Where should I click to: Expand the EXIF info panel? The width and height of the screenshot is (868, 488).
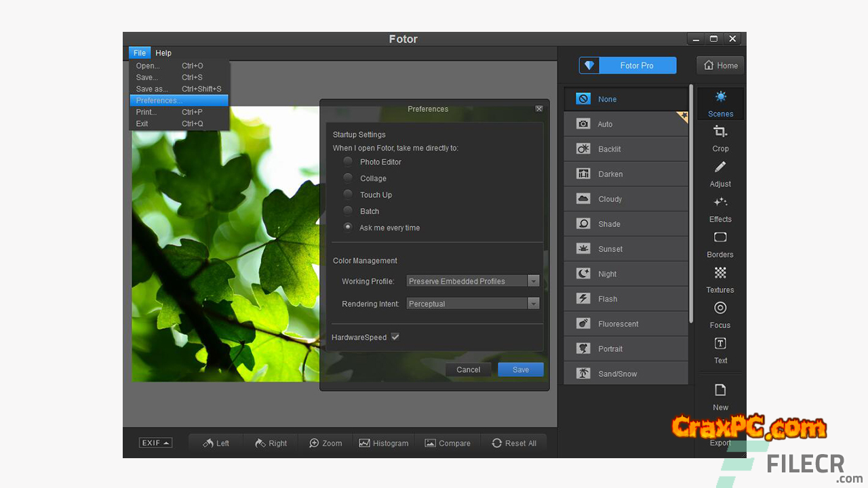(x=155, y=443)
